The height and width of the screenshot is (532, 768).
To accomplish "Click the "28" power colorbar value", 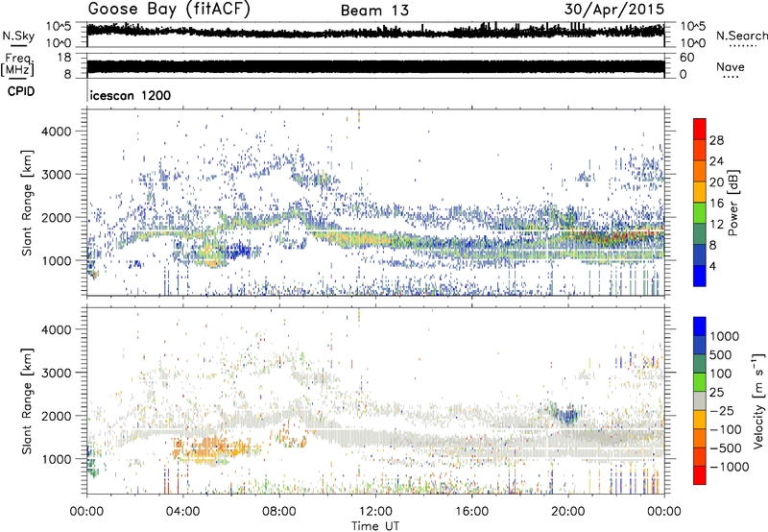I will (716, 140).
